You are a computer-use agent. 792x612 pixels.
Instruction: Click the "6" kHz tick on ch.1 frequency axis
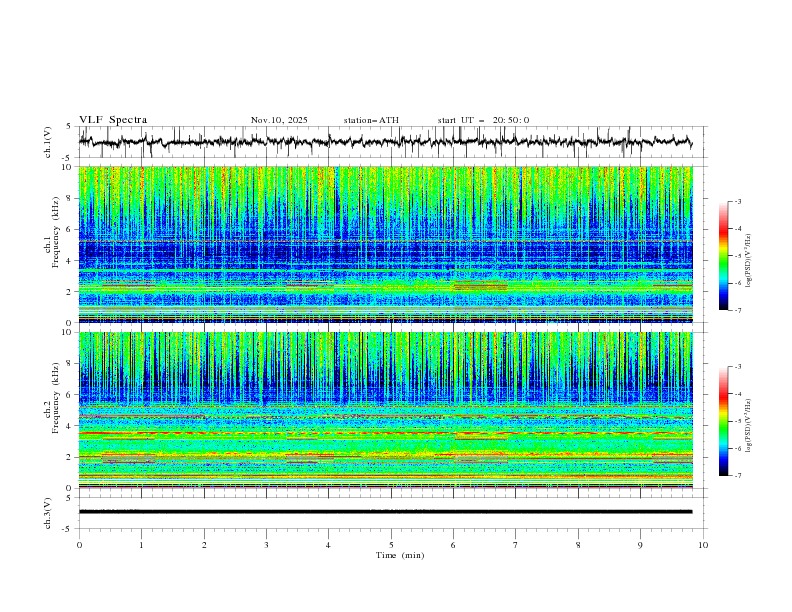tap(69, 229)
